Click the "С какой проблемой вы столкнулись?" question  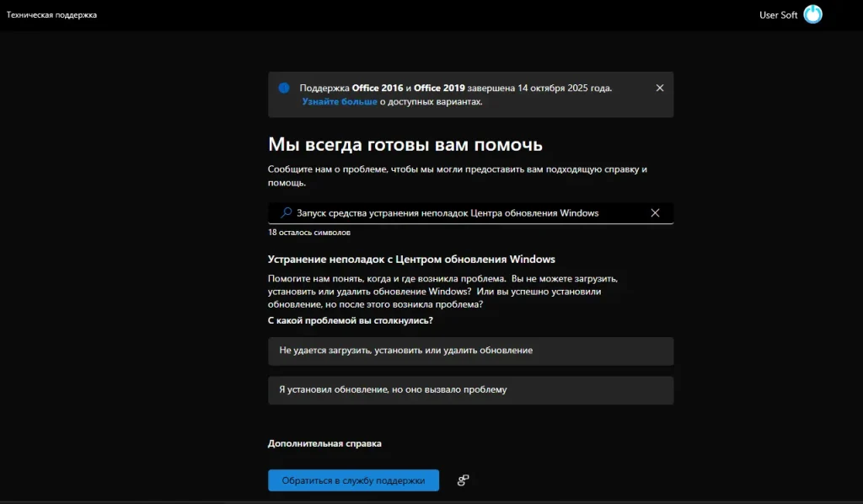pos(350,320)
